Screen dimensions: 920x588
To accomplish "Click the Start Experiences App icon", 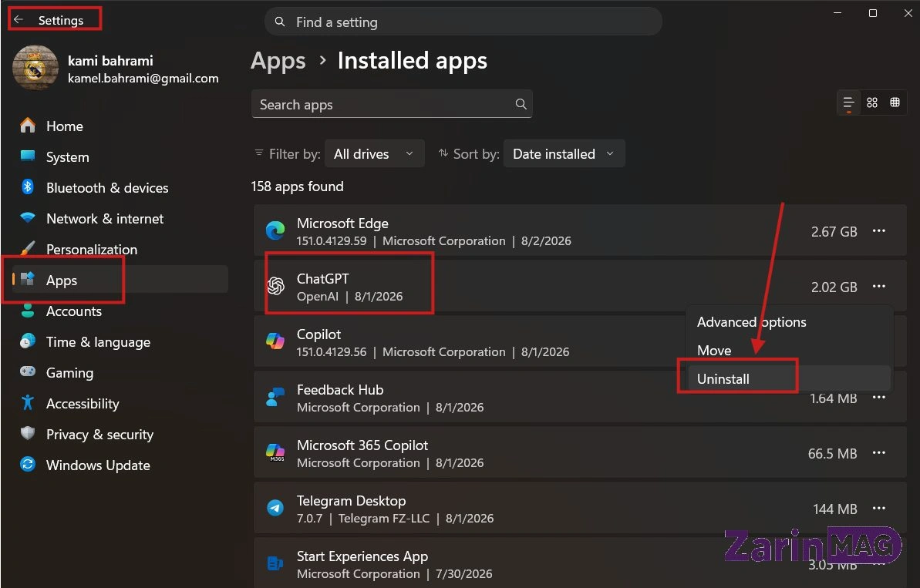I will tap(275, 563).
